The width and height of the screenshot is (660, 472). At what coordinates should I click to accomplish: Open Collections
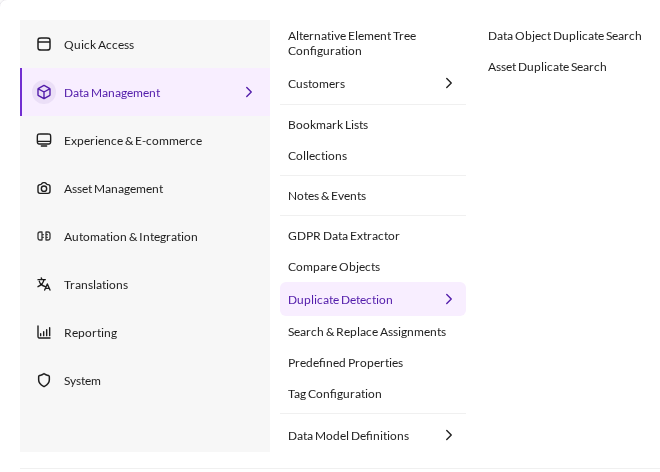[317, 156]
